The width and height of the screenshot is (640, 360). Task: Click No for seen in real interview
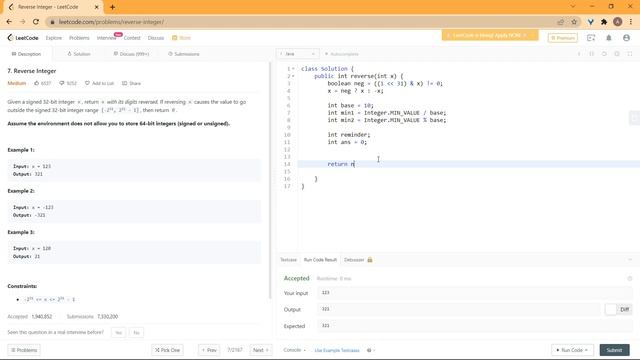click(x=136, y=333)
